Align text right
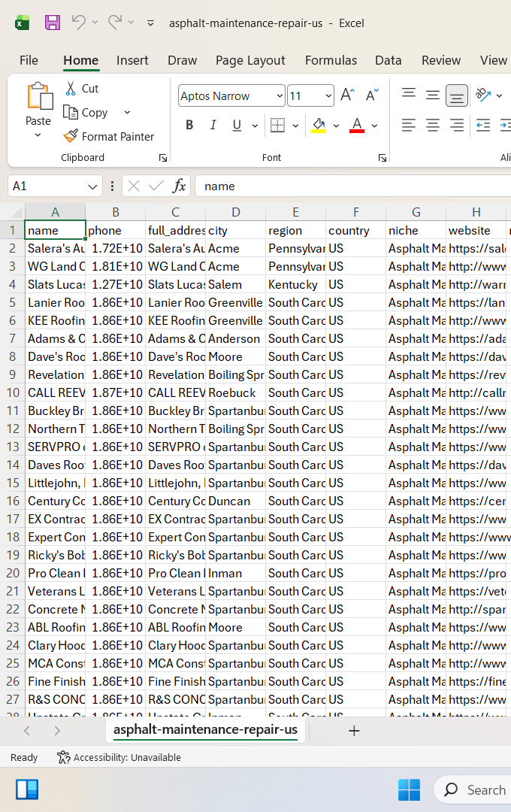This screenshot has width=511, height=812. pyautogui.click(x=457, y=125)
